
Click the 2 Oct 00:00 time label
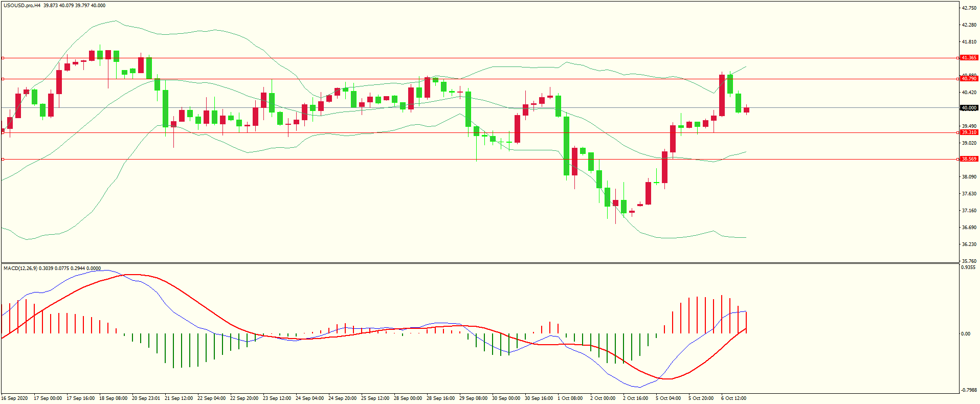coord(603,398)
